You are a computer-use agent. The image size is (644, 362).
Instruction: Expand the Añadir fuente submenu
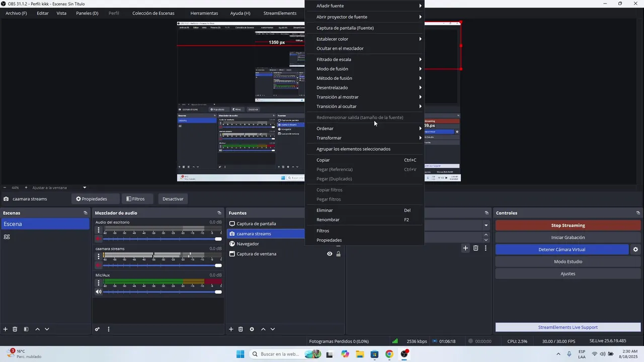point(365,6)
